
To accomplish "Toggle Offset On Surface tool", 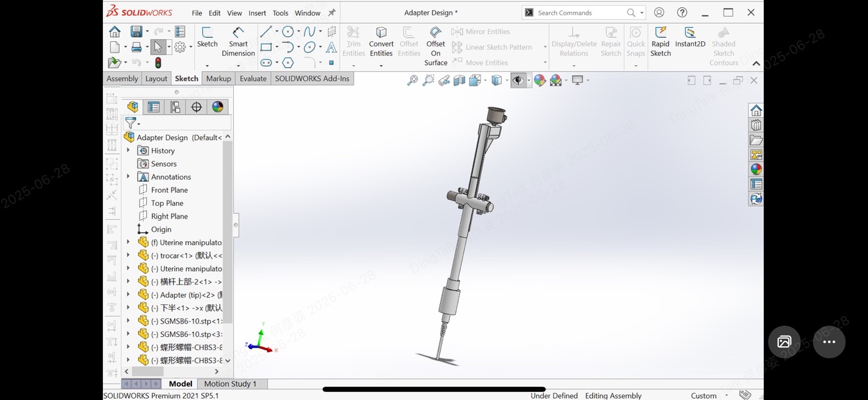I will tap(435, 46).
